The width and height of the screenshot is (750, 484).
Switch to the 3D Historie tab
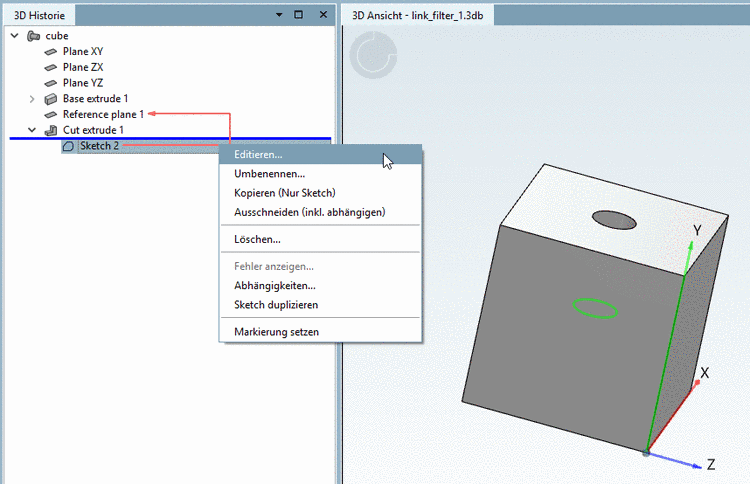point(39,15)
